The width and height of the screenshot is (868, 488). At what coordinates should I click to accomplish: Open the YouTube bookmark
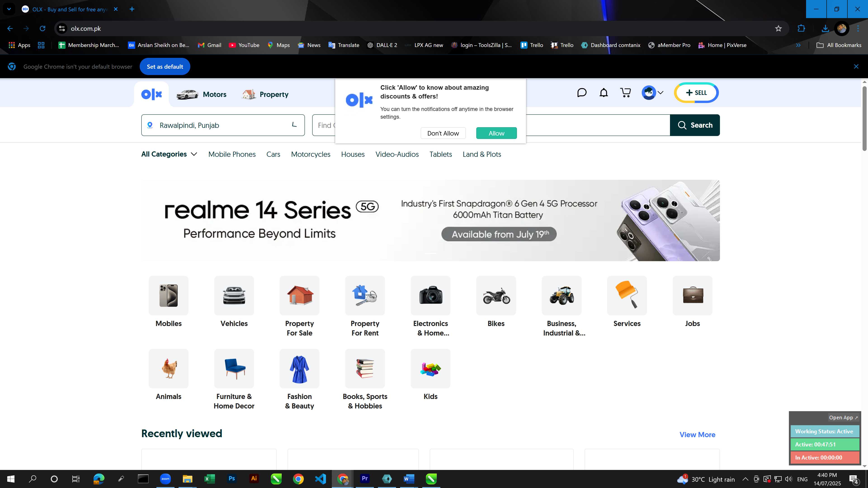tap(244, 45)
